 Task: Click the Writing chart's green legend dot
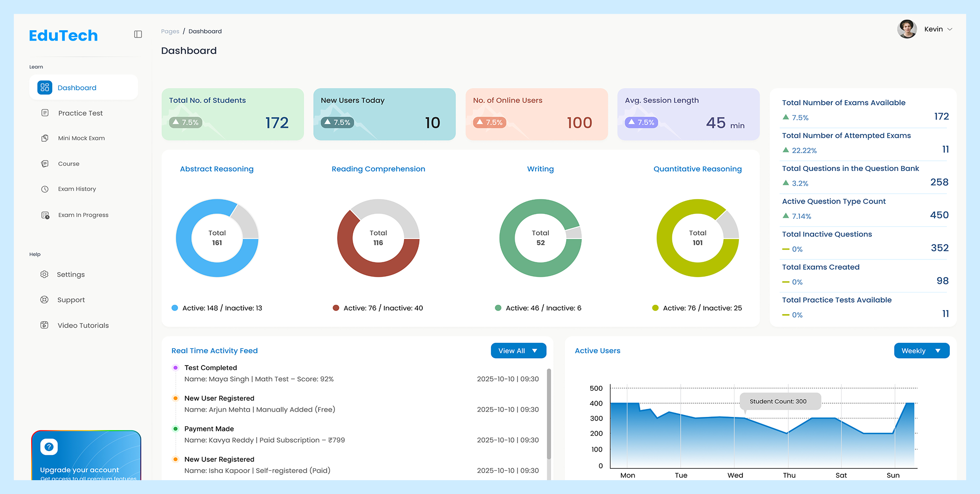[497, 308]
